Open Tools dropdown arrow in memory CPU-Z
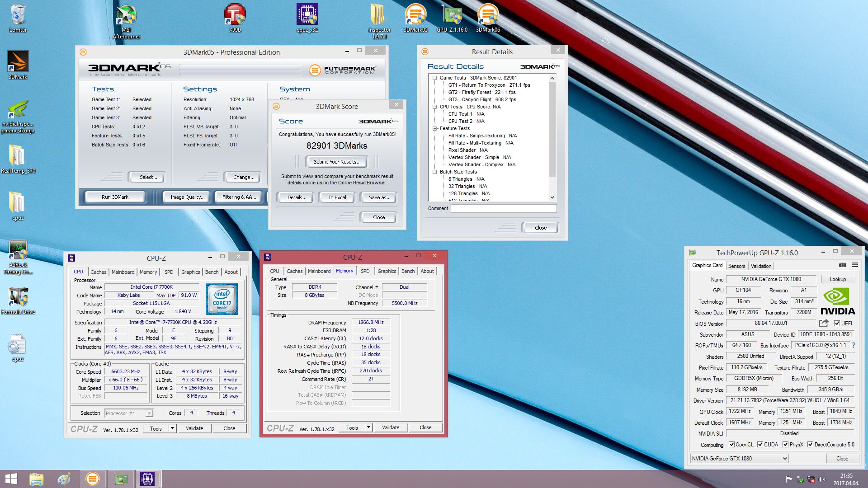Screen dimensions: 868x488 point(368,427)
